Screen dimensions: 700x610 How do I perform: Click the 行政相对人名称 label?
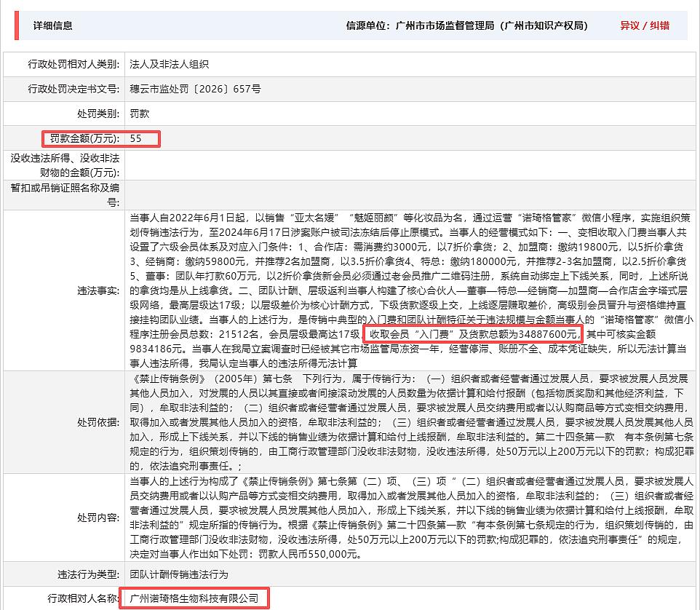84,598
